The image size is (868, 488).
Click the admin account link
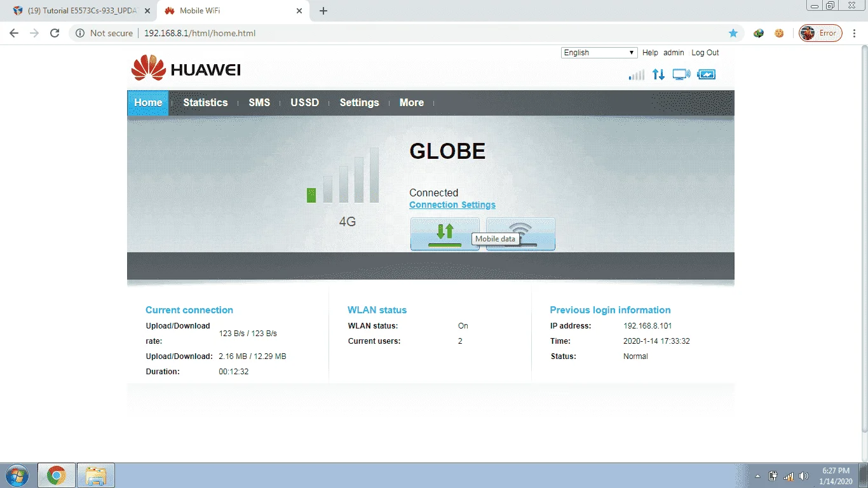click(674, 53)
